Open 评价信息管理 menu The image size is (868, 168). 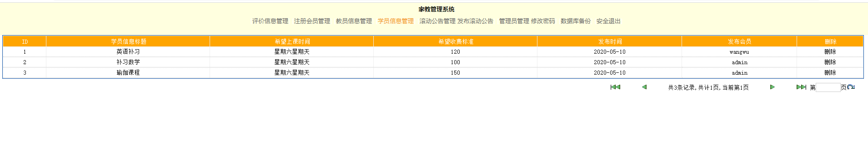click(x=271, y=21)
